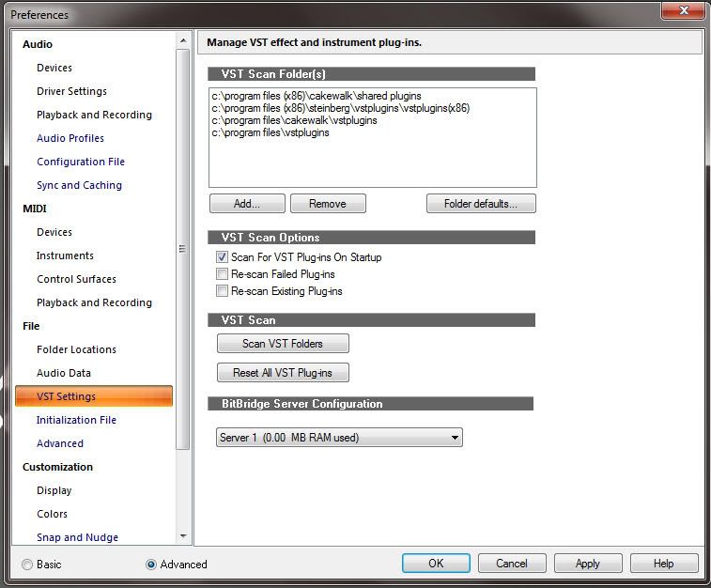Open Folder Locations under File
This screenshot has width=711, height=588.
coord(76,349)
